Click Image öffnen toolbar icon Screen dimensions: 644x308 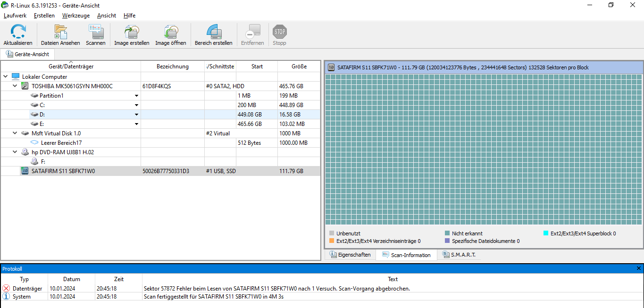(x=170, y=32)
